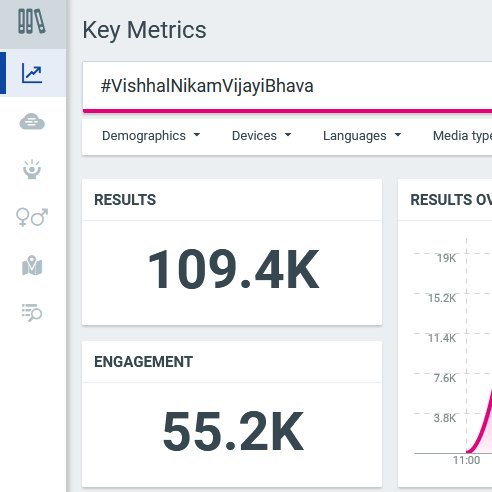Open the map location icon in sidebar
This screenshot has width=492, height=492.
click(x=32, y=266)
